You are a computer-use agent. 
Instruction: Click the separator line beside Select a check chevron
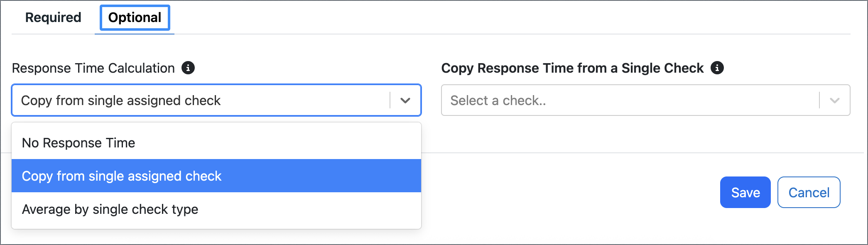click(x=819, y=100)
